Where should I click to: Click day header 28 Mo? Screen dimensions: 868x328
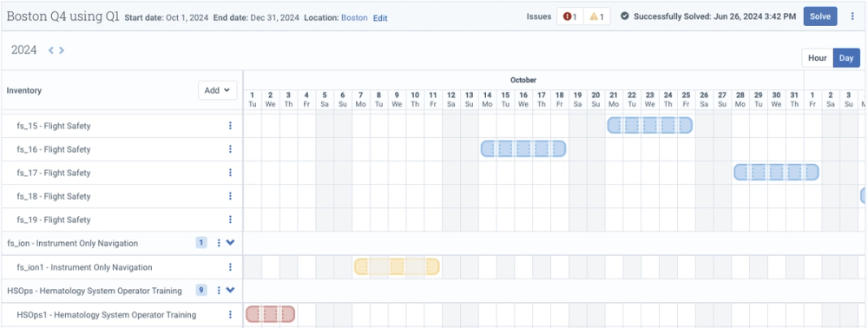coord(740,99)
